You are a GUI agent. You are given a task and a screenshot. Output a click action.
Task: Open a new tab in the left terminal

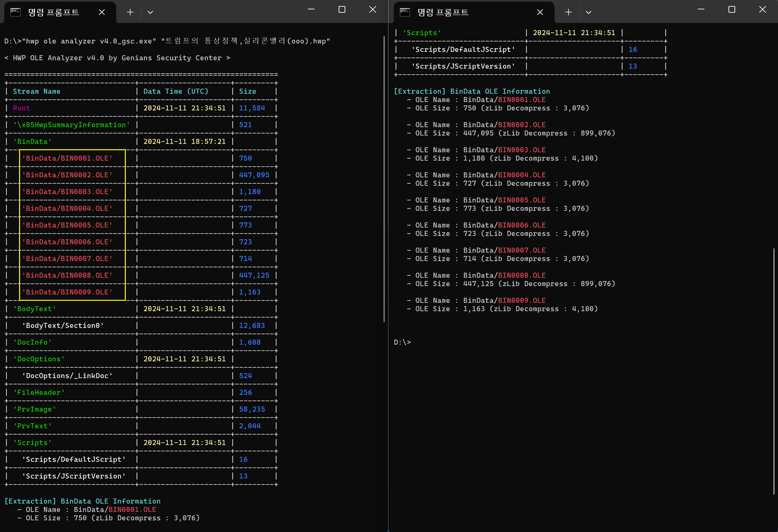point(130,12)
